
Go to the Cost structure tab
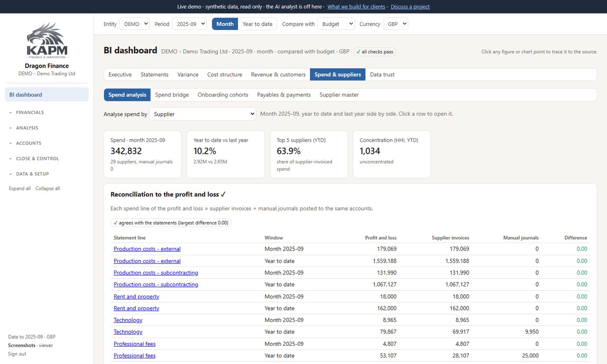225,75
